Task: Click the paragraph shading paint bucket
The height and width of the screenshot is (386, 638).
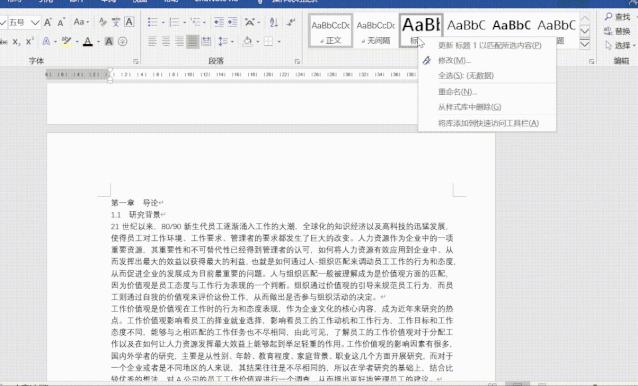Action: (x=247, y=41)
